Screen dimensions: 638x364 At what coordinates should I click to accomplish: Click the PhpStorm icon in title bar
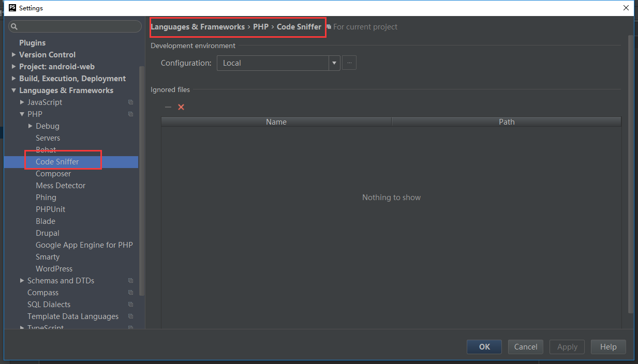(12, 8)
